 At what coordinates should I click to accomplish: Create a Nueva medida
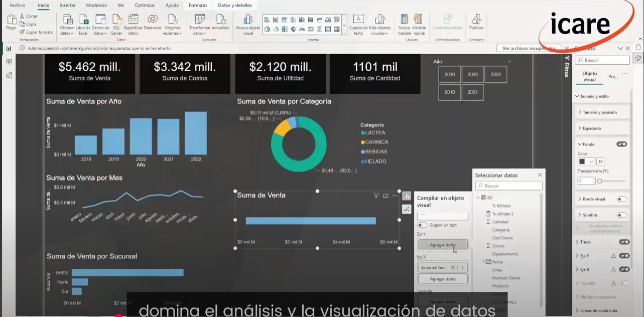click(x=404, y=20)
